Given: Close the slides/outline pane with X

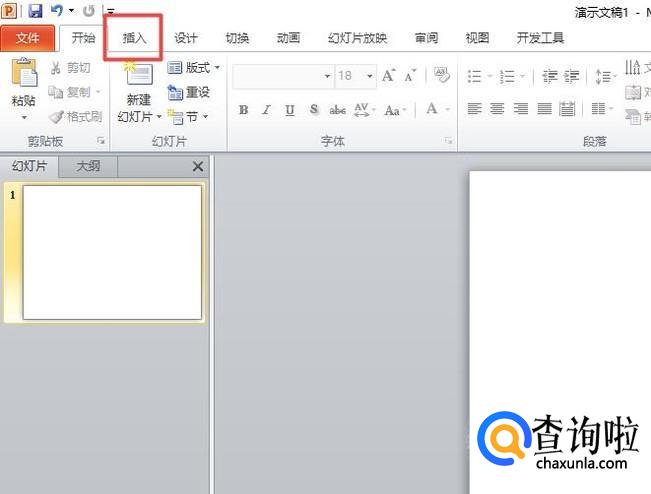Looking at the screenshot, I should click(x=198, y=166).
